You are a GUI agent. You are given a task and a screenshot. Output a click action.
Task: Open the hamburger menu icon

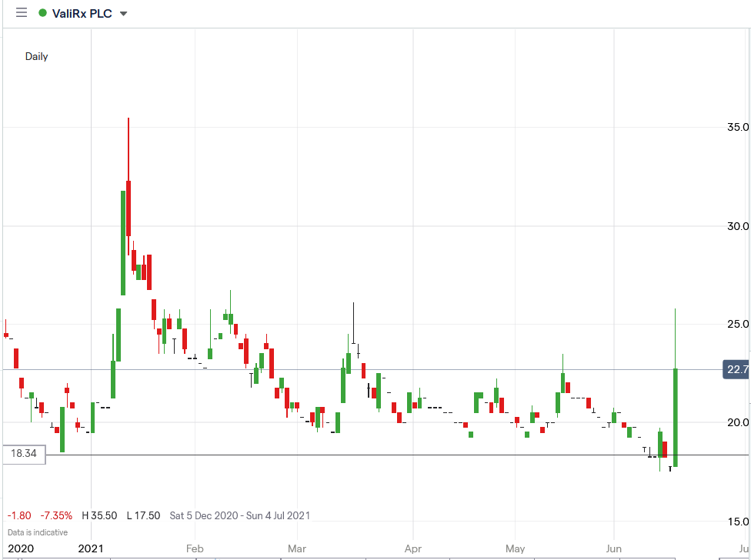click(22, 13)
